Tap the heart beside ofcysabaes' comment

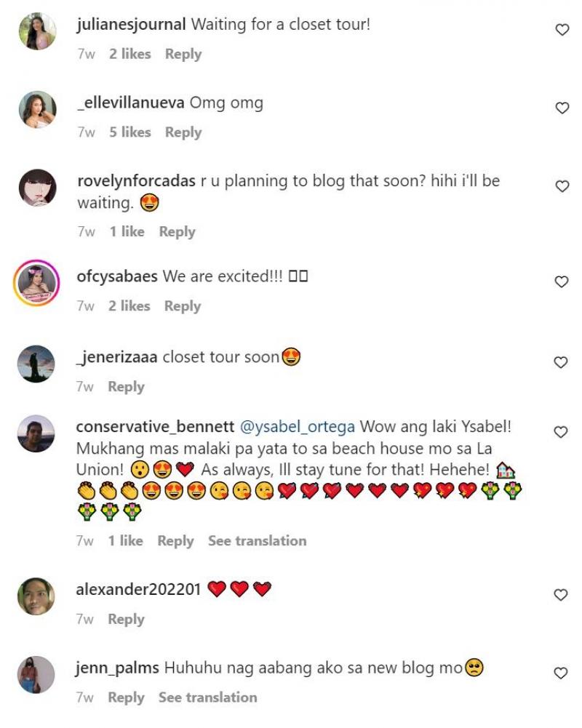(x=562, y=282)
